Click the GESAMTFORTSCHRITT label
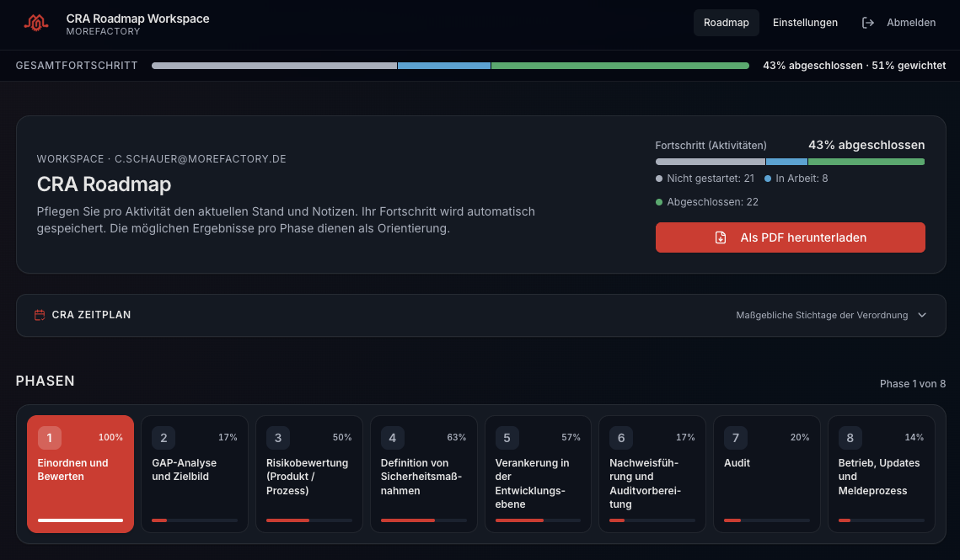 coord(77,66)
